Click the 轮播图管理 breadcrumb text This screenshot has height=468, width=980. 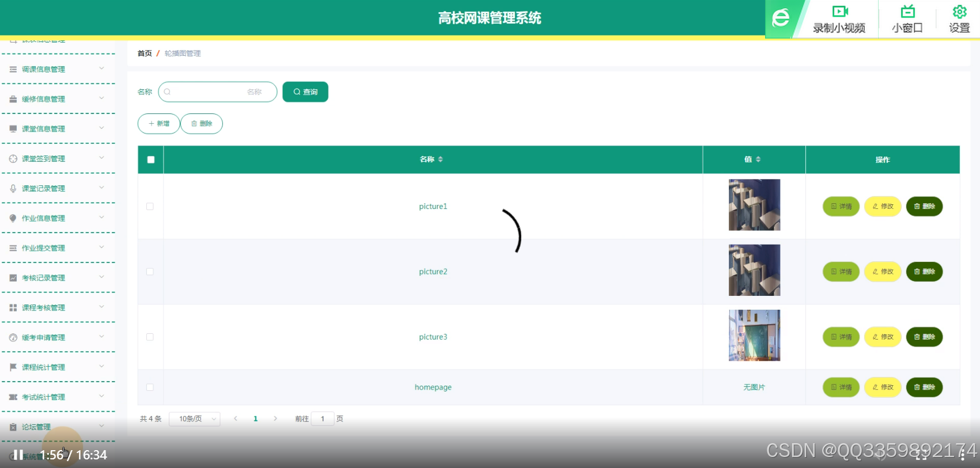(183, 53)
